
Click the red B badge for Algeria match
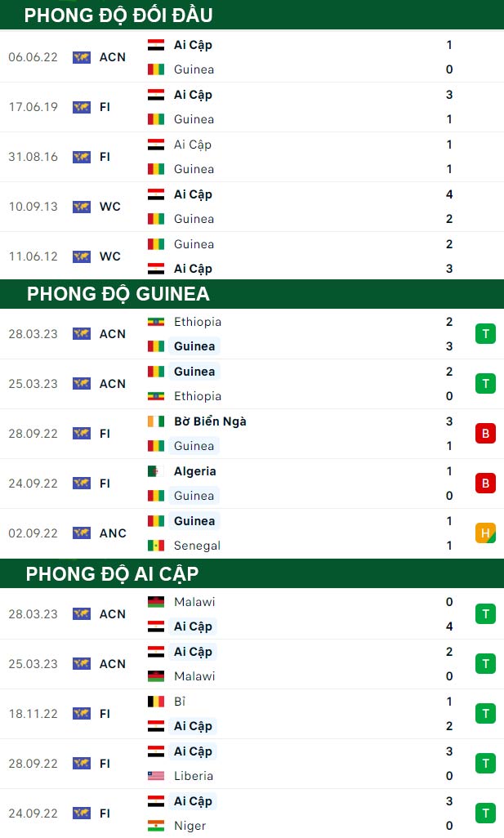[x=485, y=484]
